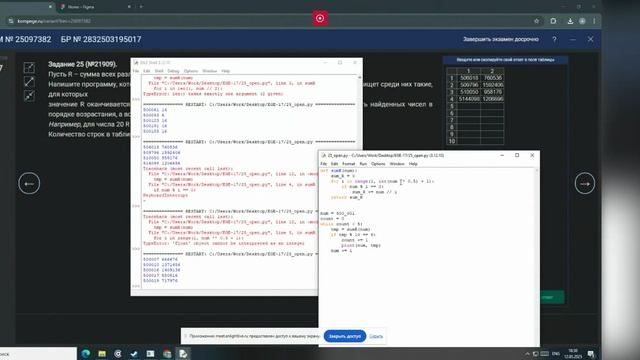640x360 pixels.
Task: Open File menu in IDLE Shell window
Action: [136, 71]
